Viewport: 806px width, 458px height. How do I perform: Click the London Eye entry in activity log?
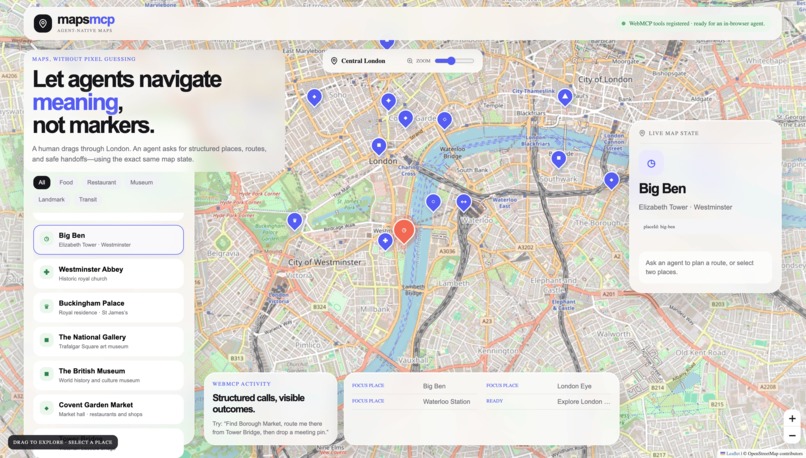tap(574, 386)
